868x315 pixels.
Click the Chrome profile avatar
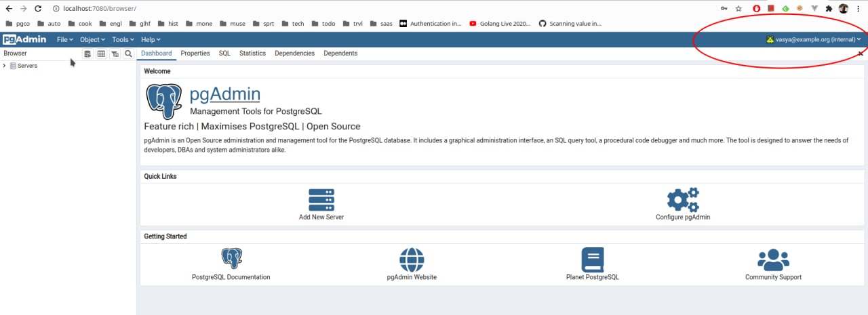pos(844,9)
